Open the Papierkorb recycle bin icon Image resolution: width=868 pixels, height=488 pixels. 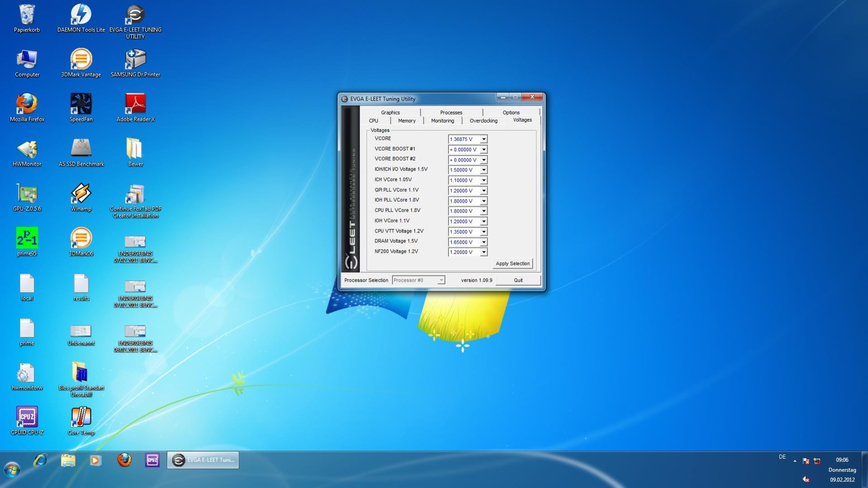point(27,18)
